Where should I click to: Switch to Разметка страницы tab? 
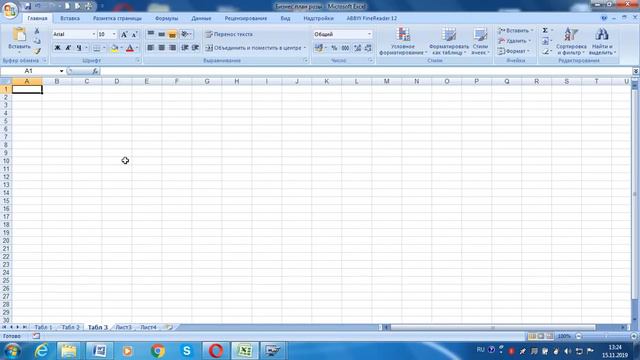point(117,18)
